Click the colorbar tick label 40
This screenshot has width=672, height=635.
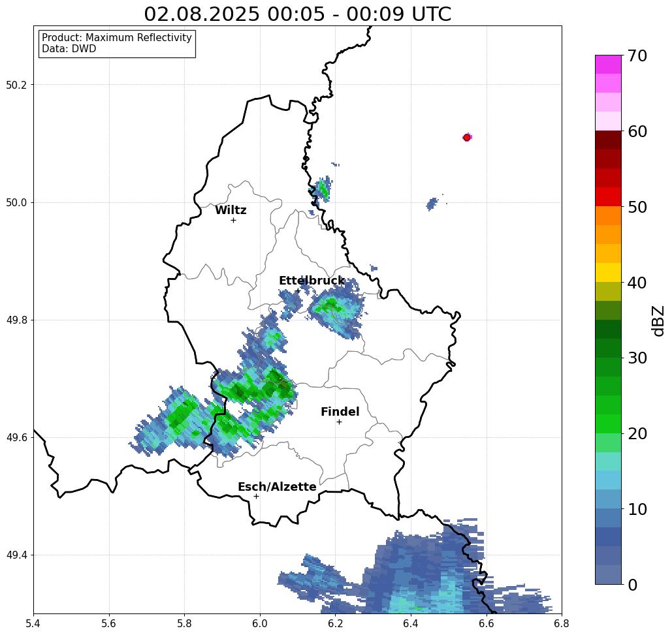(637, 283)
